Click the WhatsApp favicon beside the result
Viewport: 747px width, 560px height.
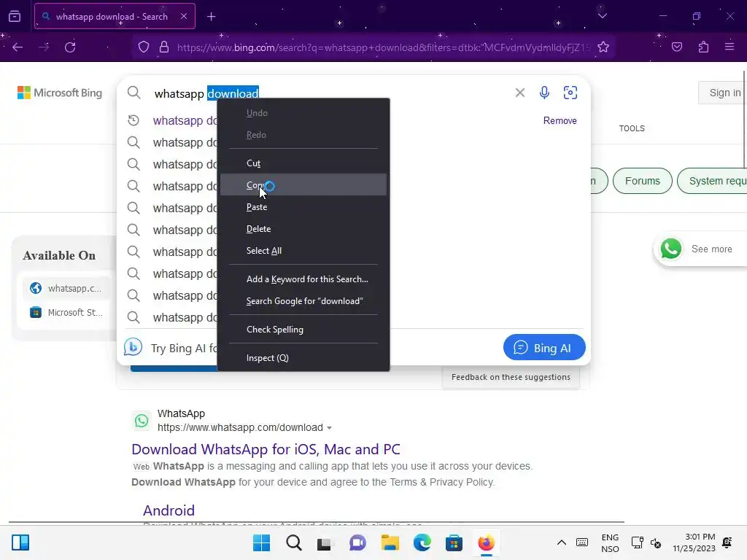click(142, 421)
